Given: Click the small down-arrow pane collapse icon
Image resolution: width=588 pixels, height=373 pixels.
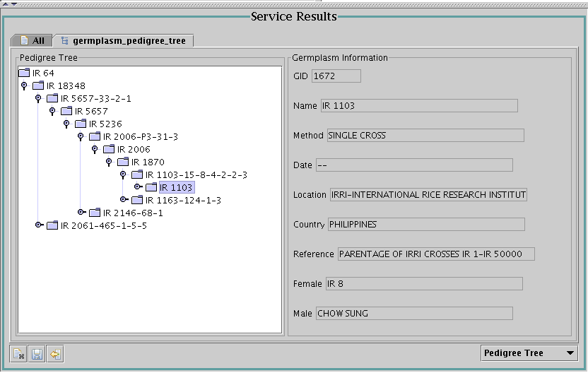Looking at the screenshot, I should (13, 4).
